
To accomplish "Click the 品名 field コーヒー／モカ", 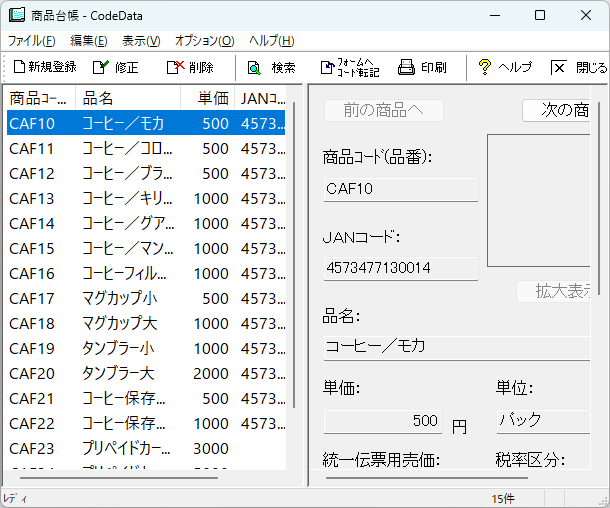I will pyautogui.click(x=457, y=348).
